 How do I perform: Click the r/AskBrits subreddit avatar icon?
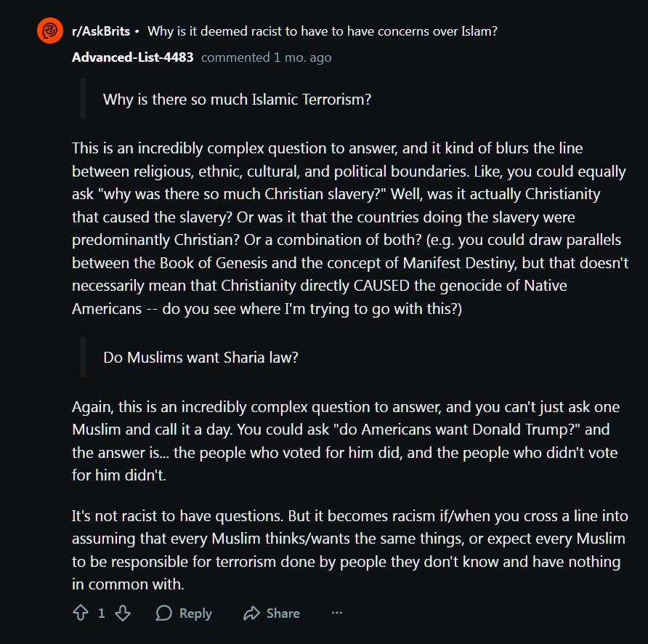50,31
